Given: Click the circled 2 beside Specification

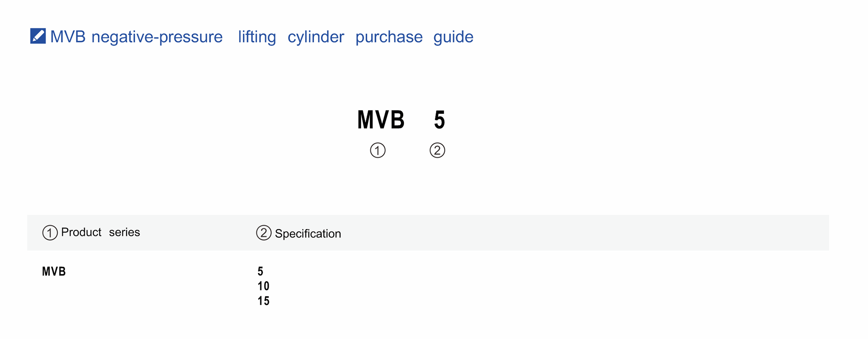Looking at the screenshot, I should click(264, 233).
